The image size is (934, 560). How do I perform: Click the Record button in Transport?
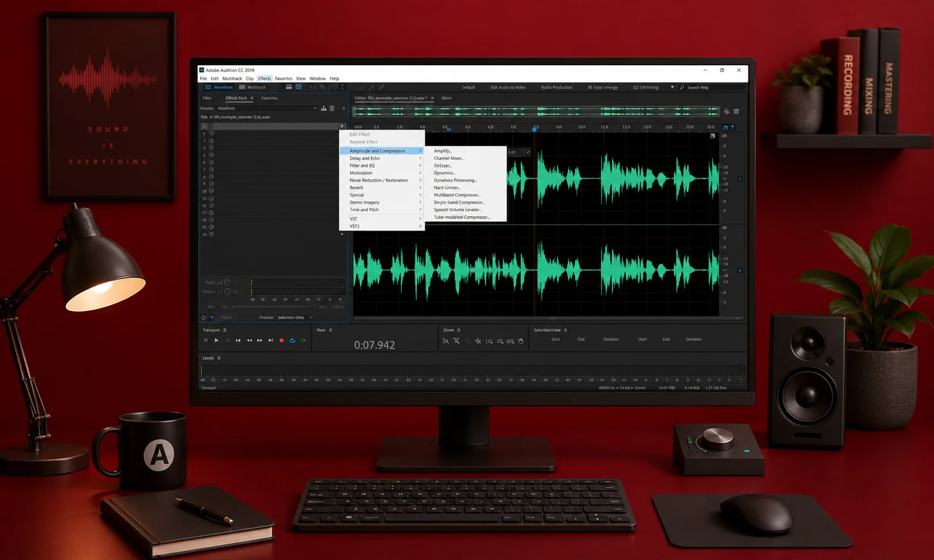pos(282,340)
